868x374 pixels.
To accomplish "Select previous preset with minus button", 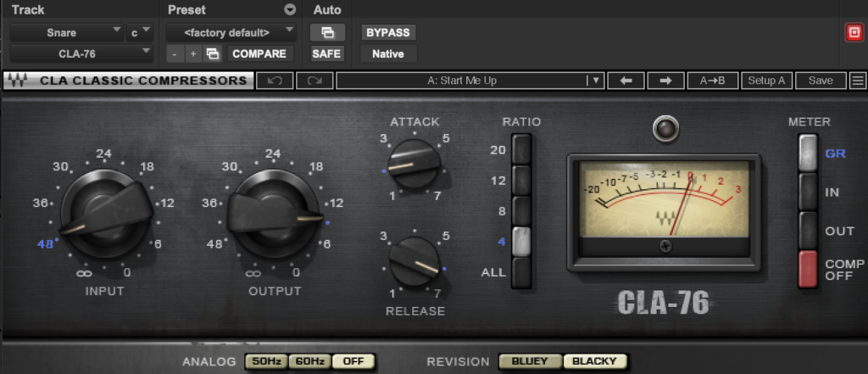I will pyautogui.click(x=175, y=53).
